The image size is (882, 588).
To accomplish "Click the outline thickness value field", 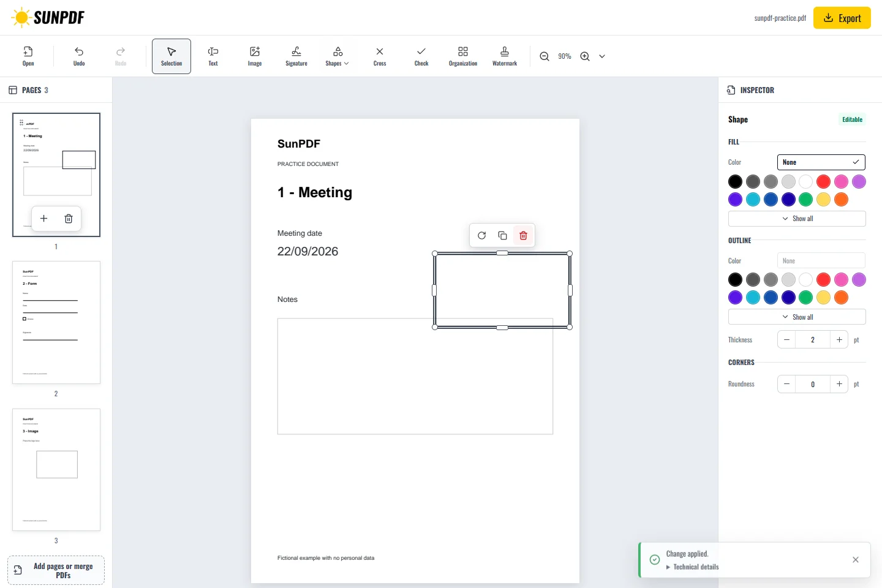I will [813, 340].
